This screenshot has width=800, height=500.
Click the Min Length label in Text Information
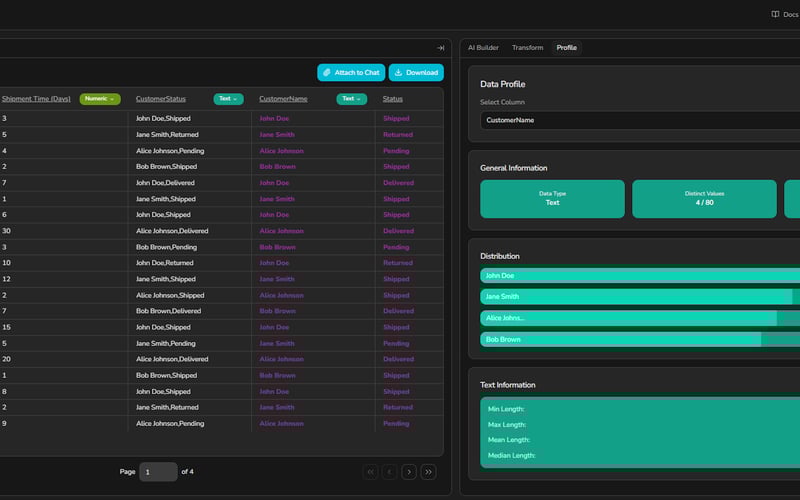[506, 409]
